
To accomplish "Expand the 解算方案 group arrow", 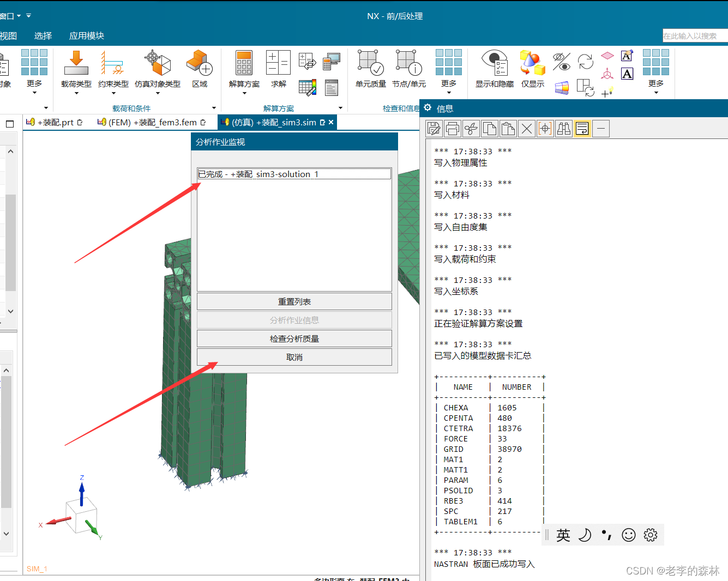I will pos(341,108).
